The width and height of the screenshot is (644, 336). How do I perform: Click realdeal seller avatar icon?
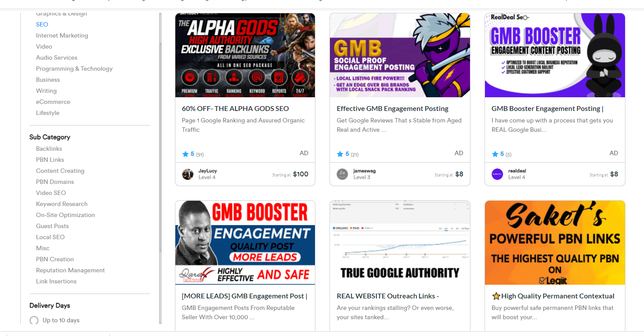(x=497, y=174)
